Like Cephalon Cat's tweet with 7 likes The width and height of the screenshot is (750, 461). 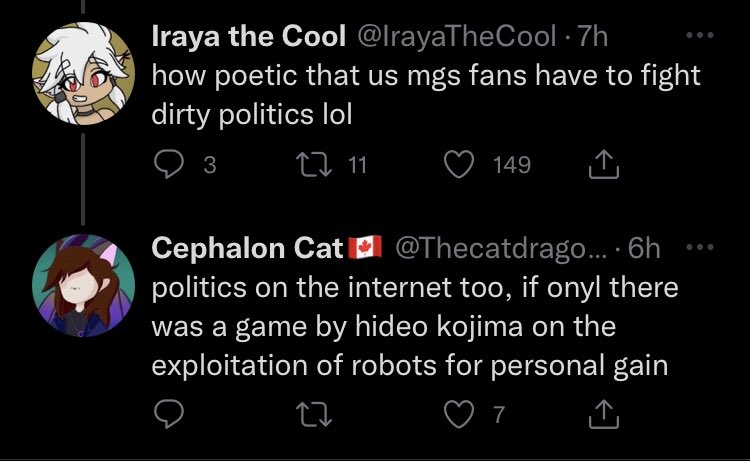[x=459, y=414]
